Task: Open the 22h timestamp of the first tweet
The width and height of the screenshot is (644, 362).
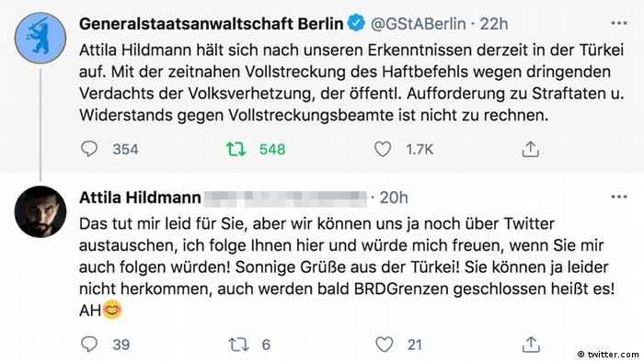Action: (x=494, y=24)
